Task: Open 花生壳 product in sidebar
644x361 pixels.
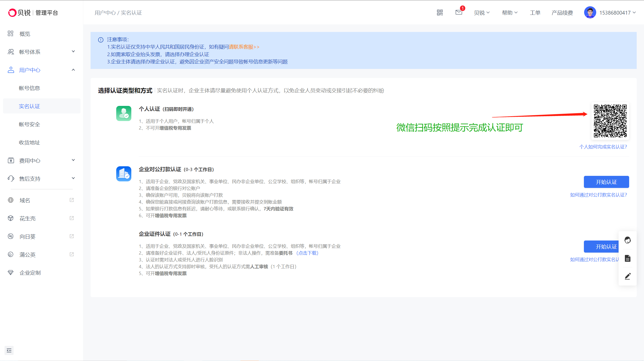Action: 28,218
